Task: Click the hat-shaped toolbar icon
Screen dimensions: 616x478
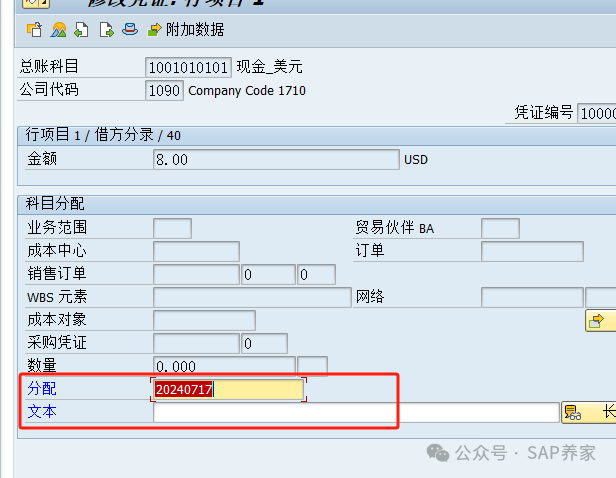Action: click(130, 29)
